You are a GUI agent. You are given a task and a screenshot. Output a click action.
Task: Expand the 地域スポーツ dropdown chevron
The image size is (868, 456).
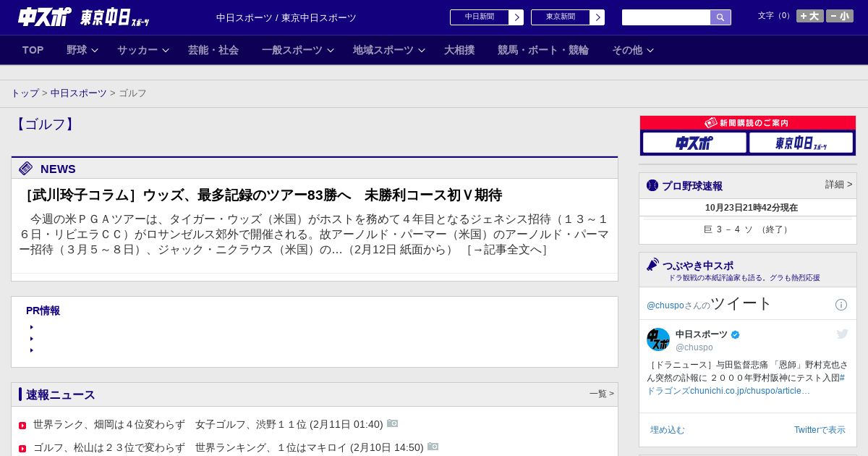coord(422,50)
